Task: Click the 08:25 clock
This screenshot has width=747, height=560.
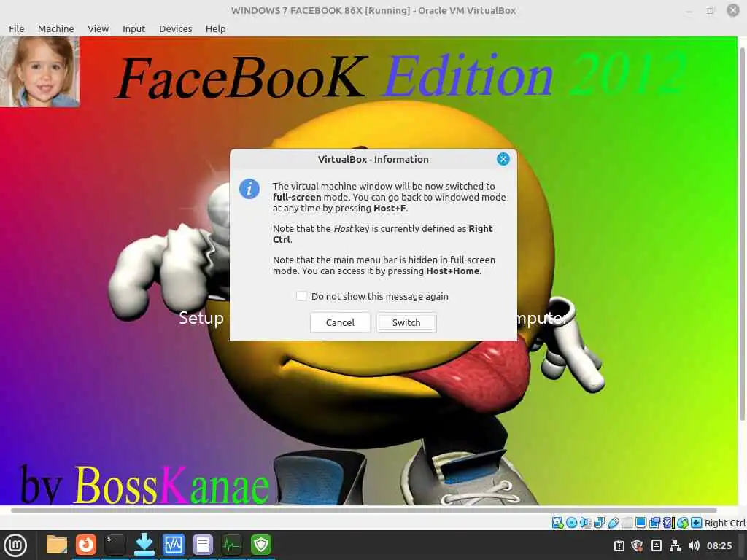Action: click(x=719, y=545)
